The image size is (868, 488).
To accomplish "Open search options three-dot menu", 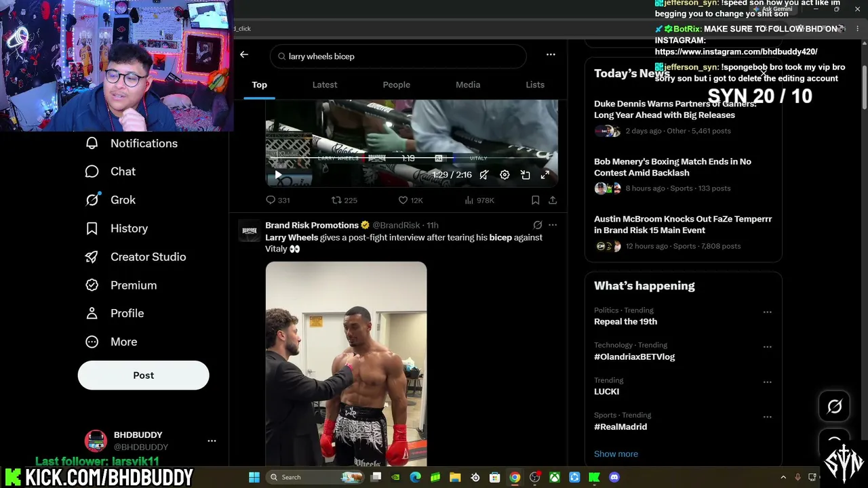I will pos(551,55).
